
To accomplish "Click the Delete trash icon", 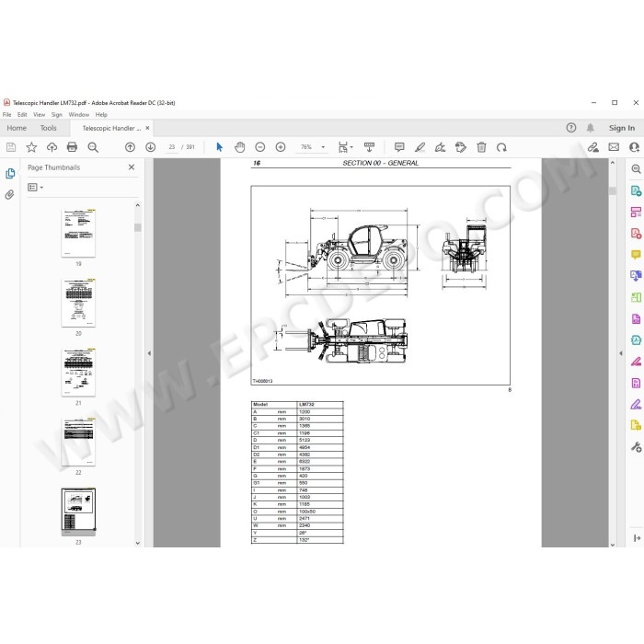I will [x=481, y=147].
